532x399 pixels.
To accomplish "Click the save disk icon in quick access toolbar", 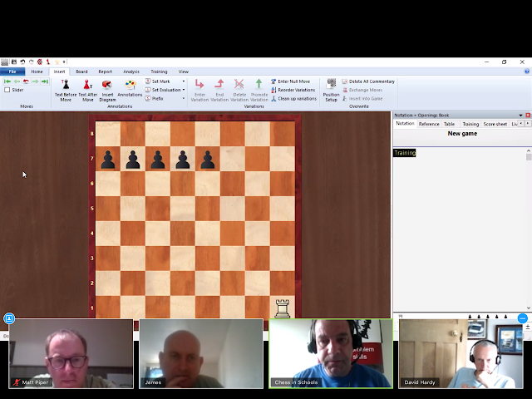I will (14, 62).
